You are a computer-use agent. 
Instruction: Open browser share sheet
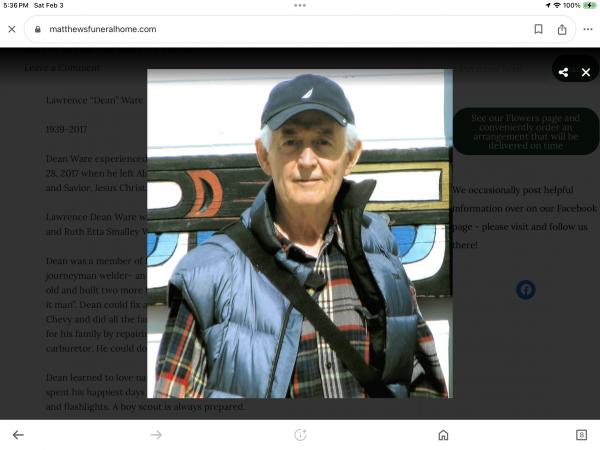pos(562,29)
